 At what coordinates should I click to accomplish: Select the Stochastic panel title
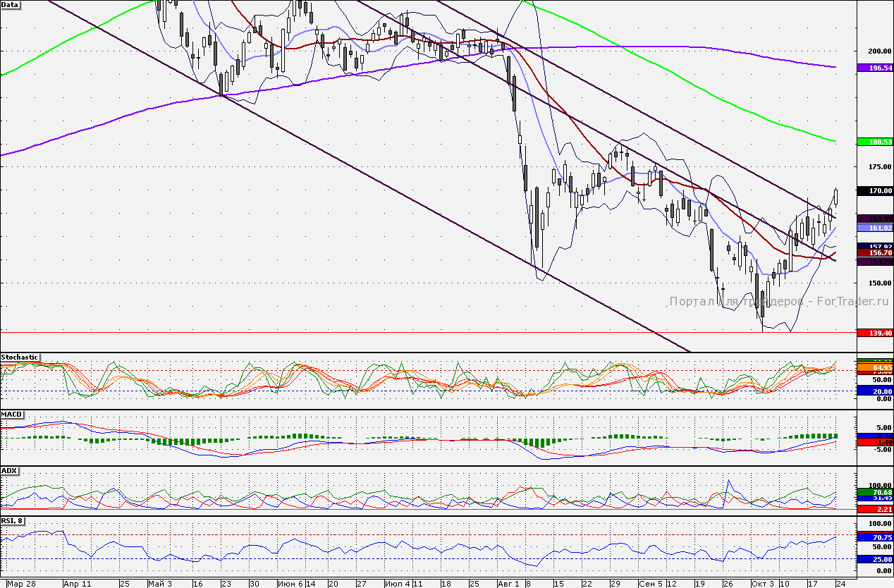point(20,357)
